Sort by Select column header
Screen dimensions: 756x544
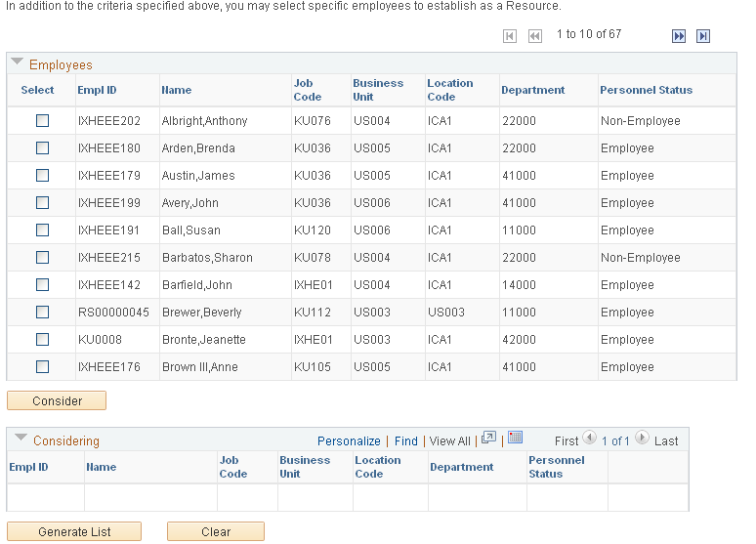pyautogui.click(x=38, y=90)
